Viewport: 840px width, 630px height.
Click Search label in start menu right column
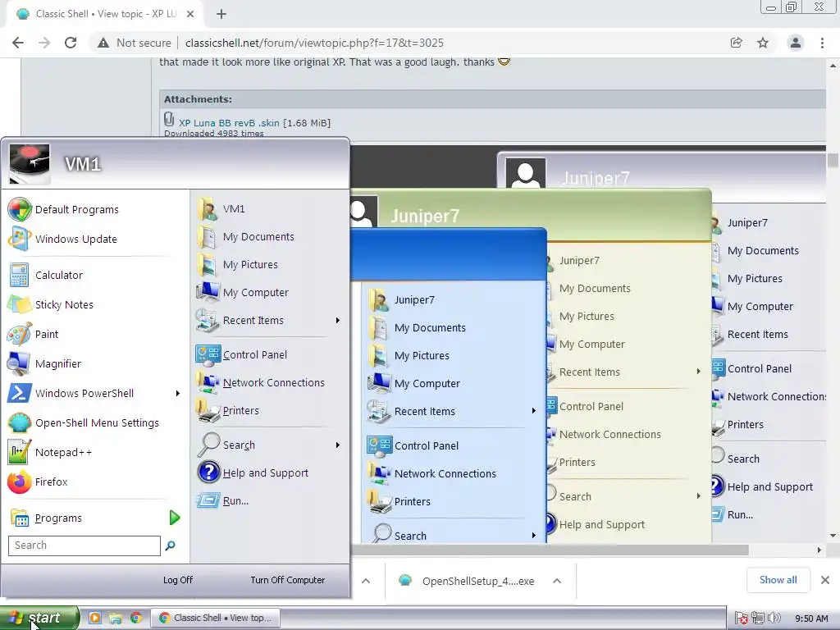point(239,445)
